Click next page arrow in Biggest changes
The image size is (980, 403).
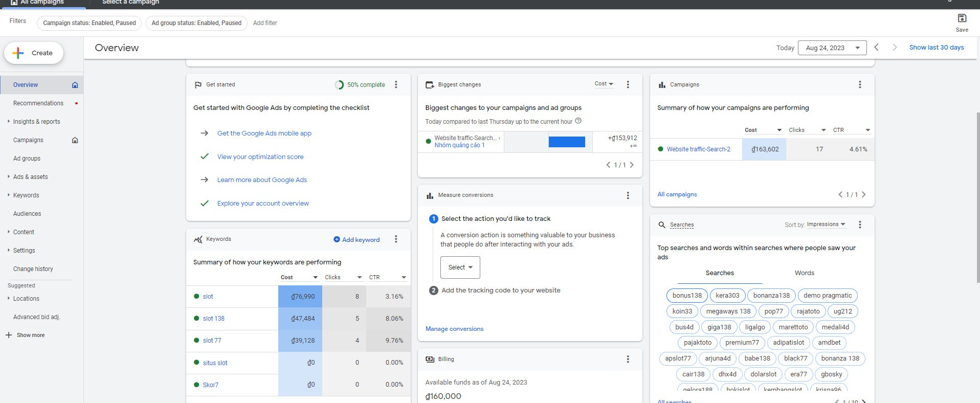[632, 165]
